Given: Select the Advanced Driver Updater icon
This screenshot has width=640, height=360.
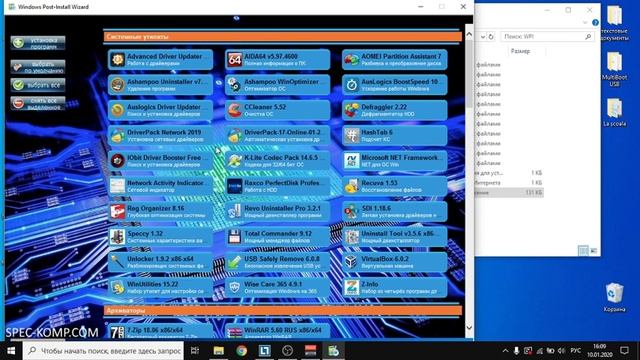Looking at the screenshot, I should (118, 60).
